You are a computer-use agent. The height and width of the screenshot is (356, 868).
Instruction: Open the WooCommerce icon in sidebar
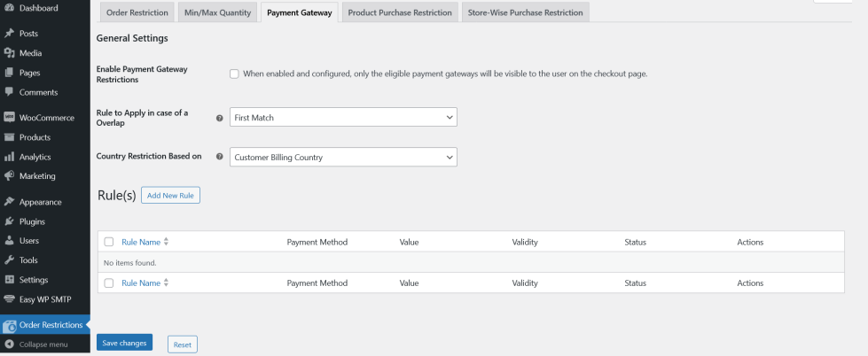(x=9, y=118)
